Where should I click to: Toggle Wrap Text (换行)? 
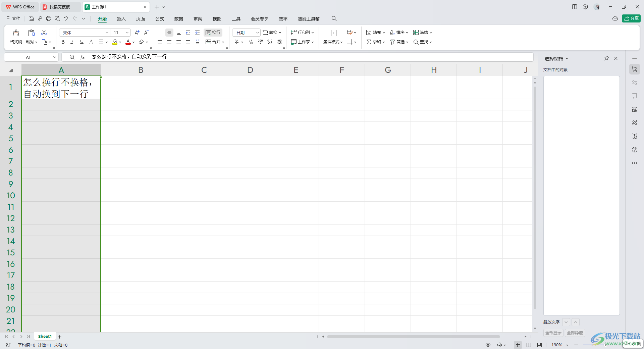click(213, 33)
